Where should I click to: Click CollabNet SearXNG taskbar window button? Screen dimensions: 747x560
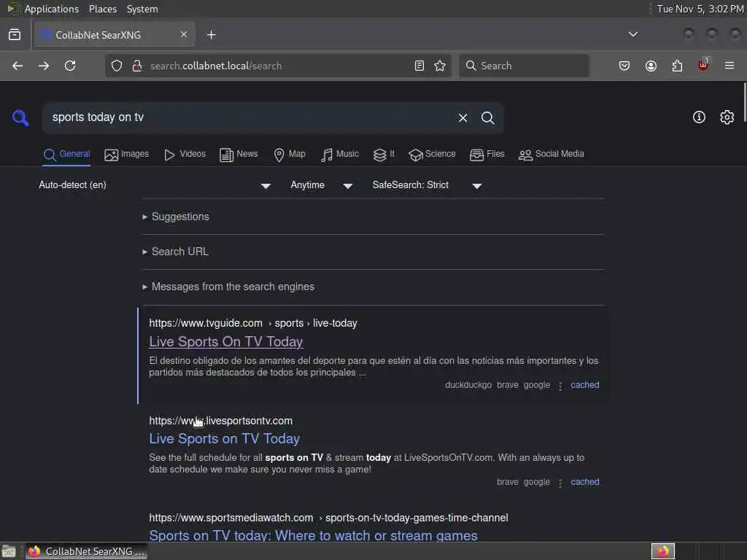point(87,551)
